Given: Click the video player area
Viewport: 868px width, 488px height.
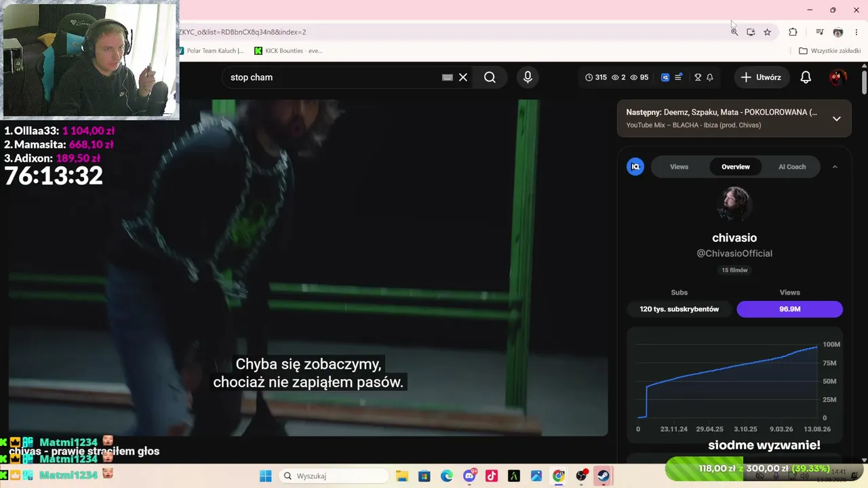Looking at the screenshot, I should 309,268.
